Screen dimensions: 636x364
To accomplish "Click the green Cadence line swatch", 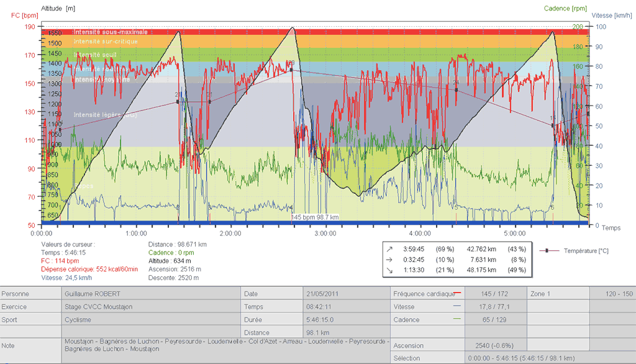I will coord(457,319).
